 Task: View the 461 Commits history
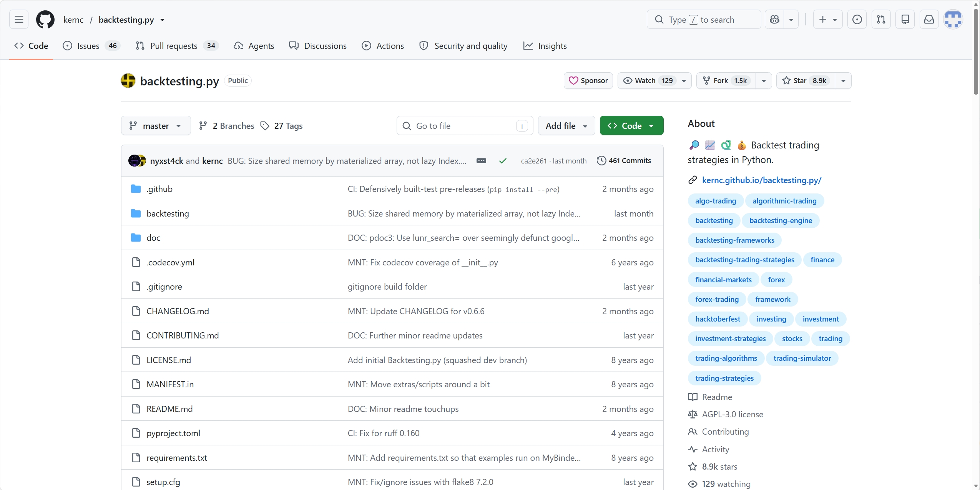[x=624, y=160]
